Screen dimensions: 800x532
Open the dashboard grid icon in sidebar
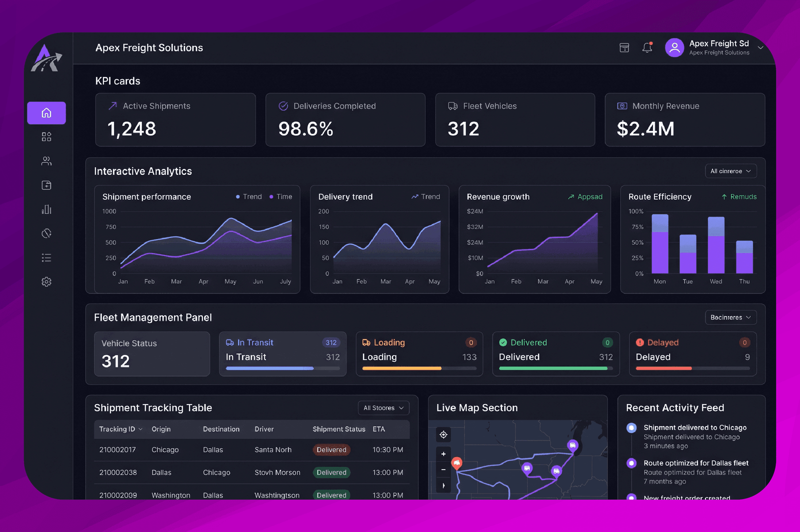click(x=46, y=137)
